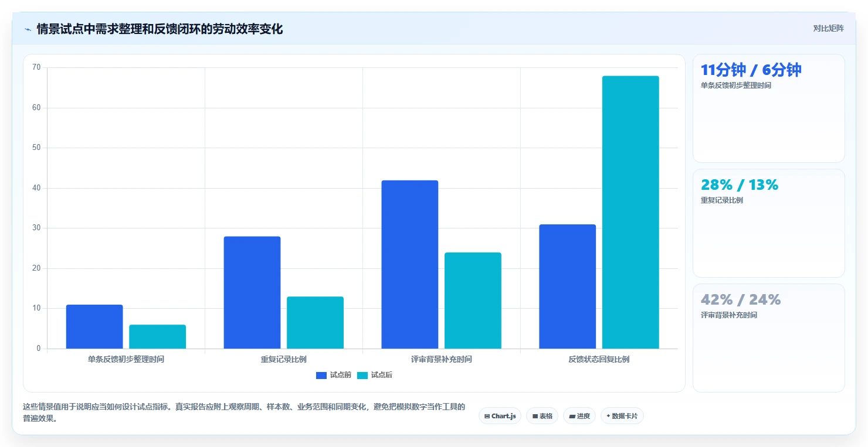Image resolution: width=868 pixels, height=447 pixels.
Task: Select the Chart.js chip
Action: (500, 416)
